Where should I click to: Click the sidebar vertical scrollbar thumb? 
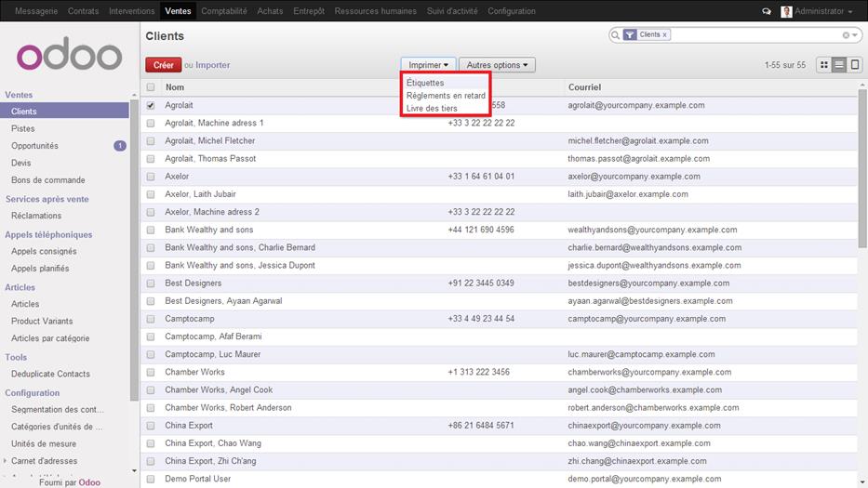134,249
